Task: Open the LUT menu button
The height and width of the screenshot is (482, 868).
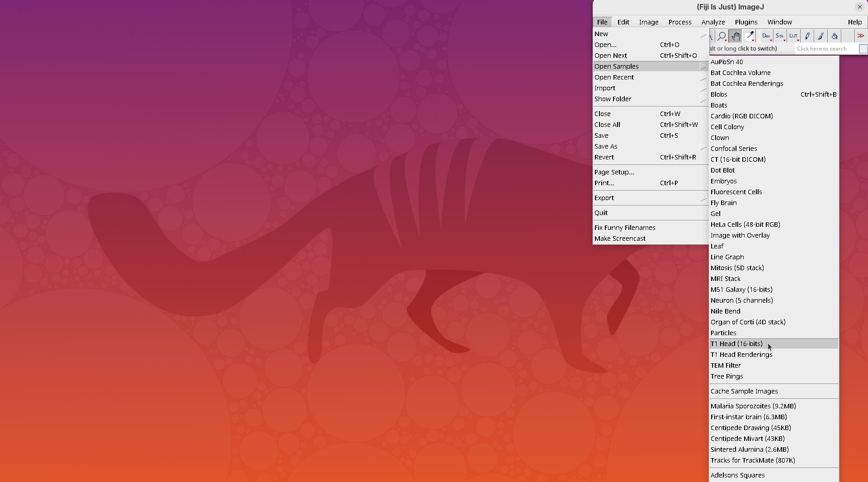Action: click(793, 36)
